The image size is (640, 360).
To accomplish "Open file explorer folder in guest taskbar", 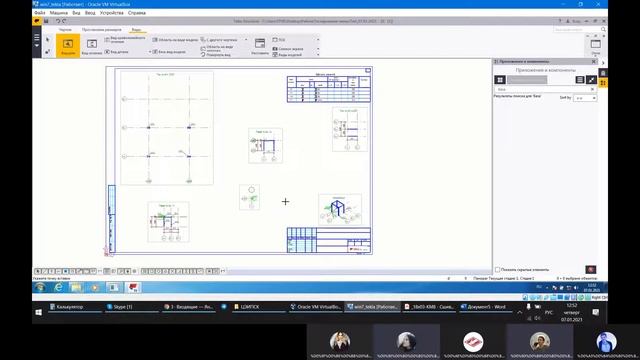I will [x=76, y=288].
